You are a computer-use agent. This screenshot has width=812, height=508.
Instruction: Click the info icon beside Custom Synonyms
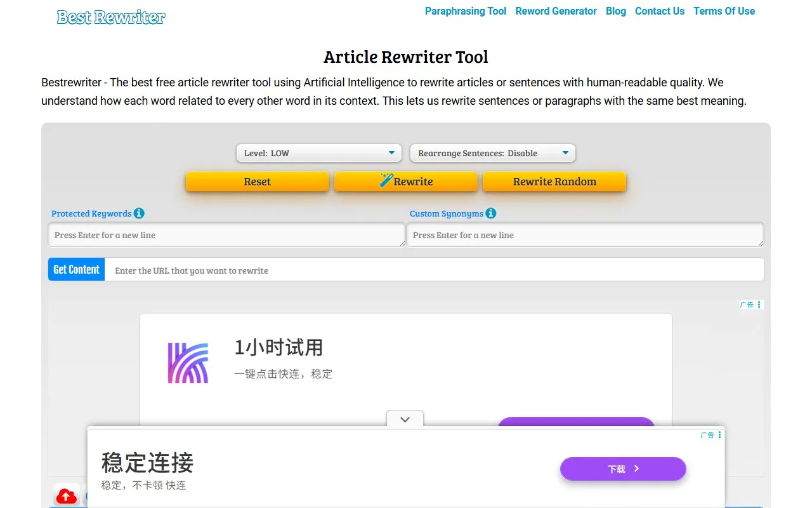(x=489, y=213)
